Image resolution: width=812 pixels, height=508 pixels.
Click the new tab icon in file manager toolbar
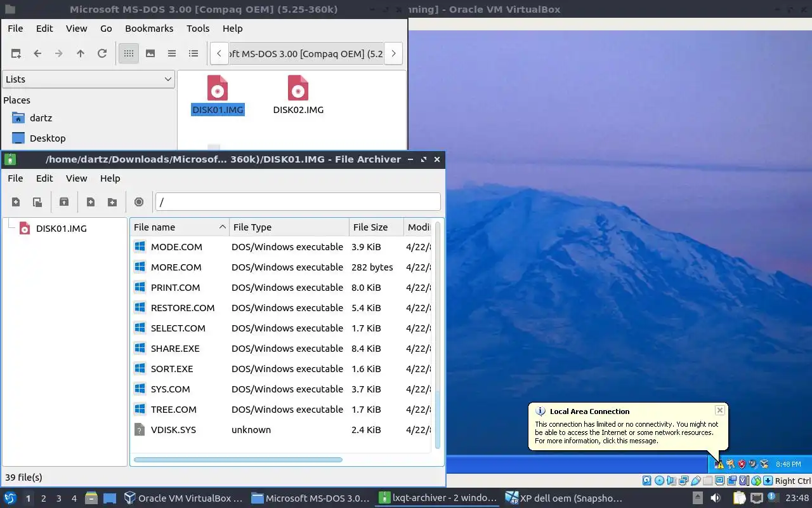(x=16, y=53)
